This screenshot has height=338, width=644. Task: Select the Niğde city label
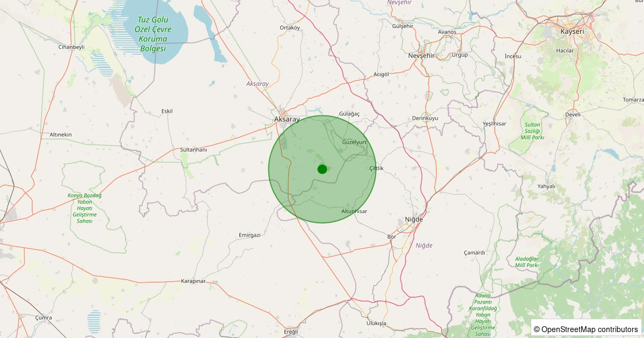pos(414,220)
